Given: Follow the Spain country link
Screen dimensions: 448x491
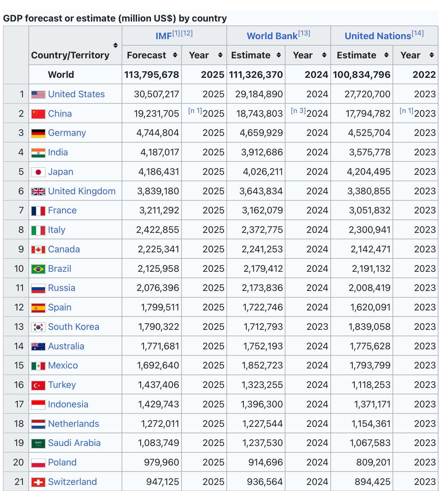Looking at the screenshot, I should click(x=60, y=307).
